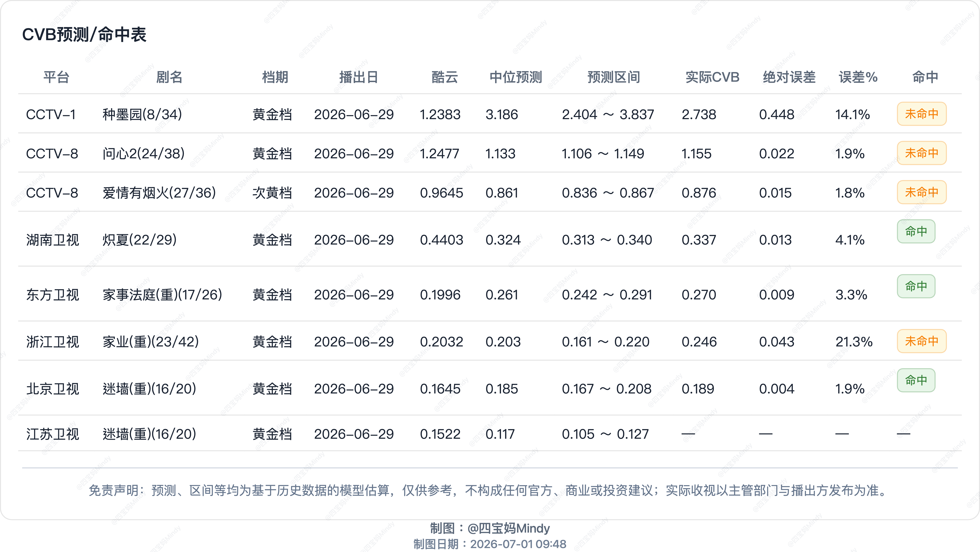Select the 爱情有烟火(27/36) drama name
This screenshot has height=552, width=980.
159,193
